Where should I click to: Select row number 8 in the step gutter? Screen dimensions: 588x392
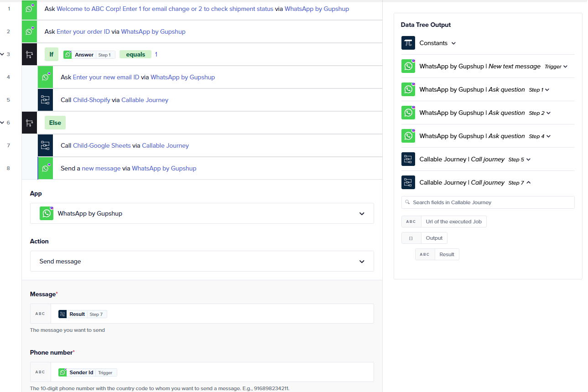8,168
